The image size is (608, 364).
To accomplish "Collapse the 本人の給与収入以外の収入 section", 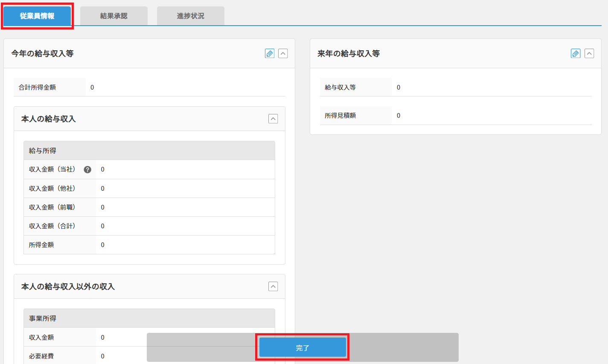I will pos(273,286).
